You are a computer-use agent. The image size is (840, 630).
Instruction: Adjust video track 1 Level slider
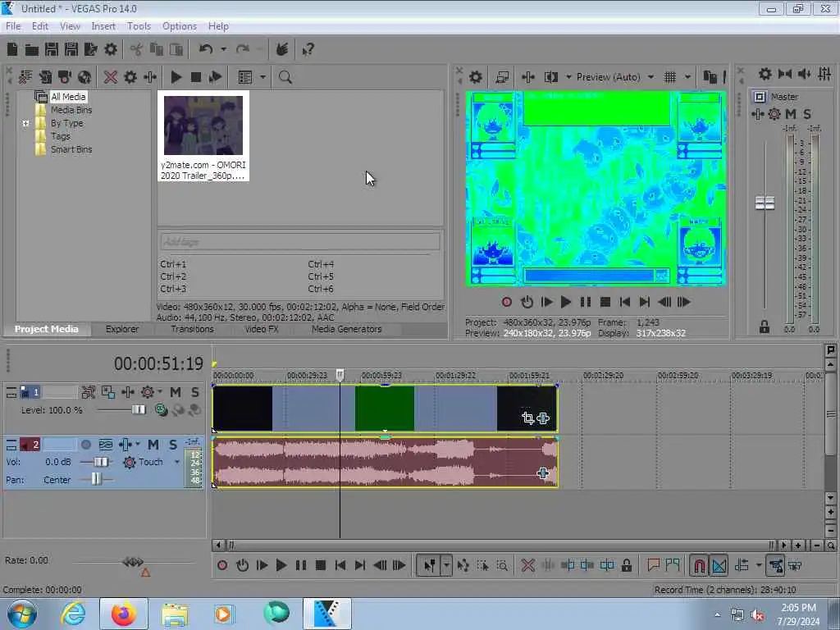(x=138, y=410)
